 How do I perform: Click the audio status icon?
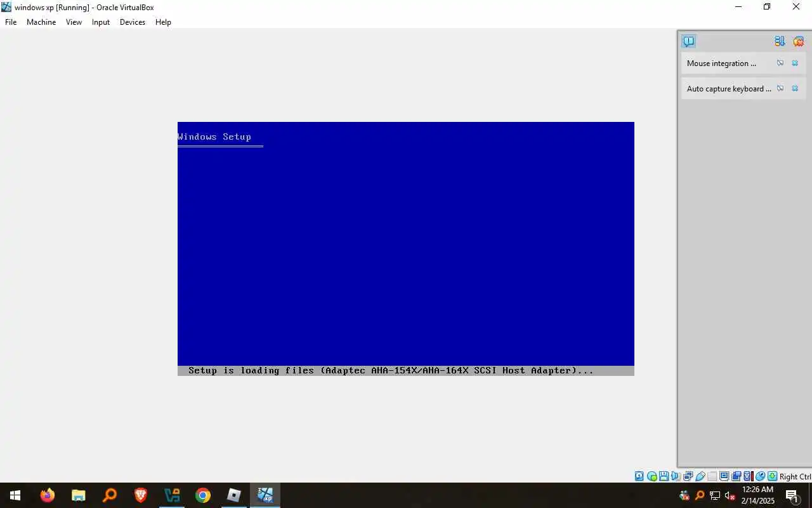676,476
